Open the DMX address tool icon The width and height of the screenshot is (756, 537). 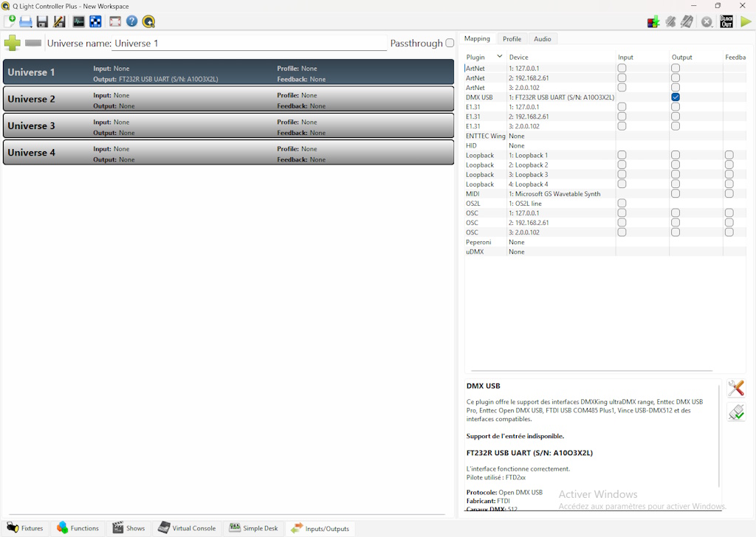tap(95, 21)
